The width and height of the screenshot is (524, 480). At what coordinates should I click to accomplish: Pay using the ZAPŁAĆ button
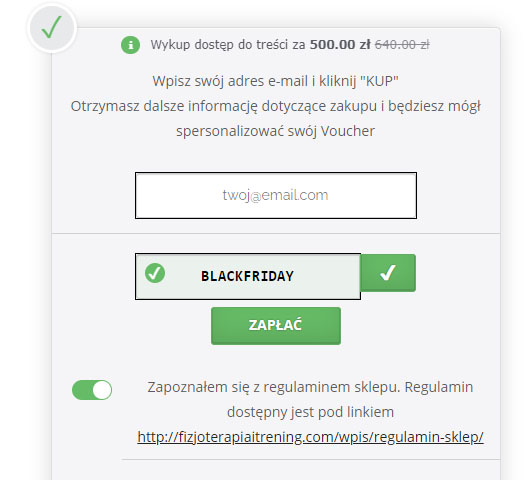[276, 326]
